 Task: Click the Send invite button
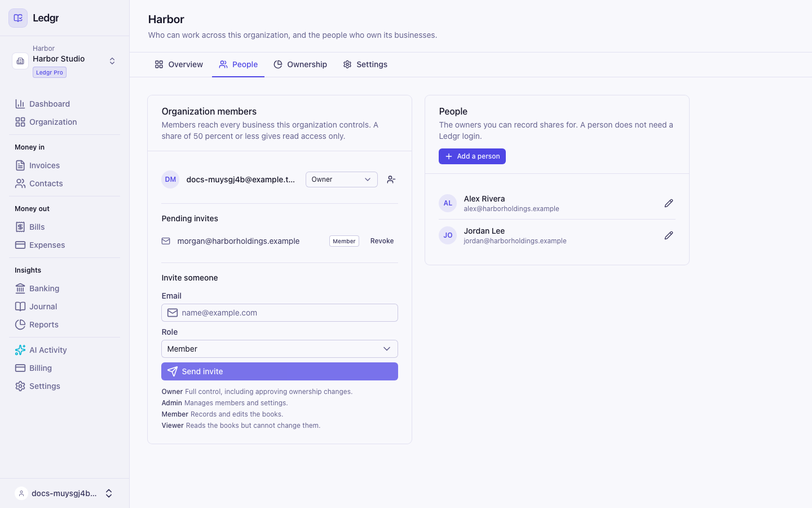[280, 371]
